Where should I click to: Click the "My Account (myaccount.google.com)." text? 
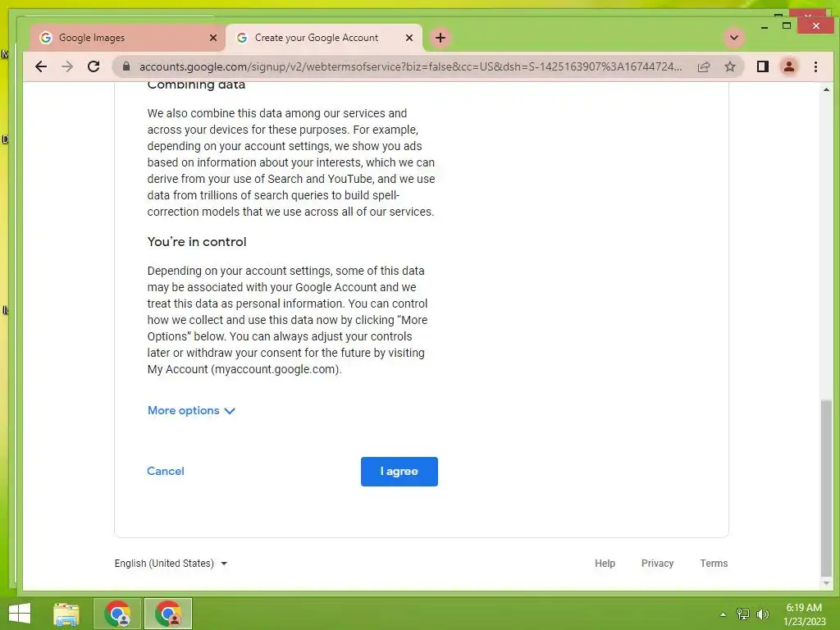point(244,369)
